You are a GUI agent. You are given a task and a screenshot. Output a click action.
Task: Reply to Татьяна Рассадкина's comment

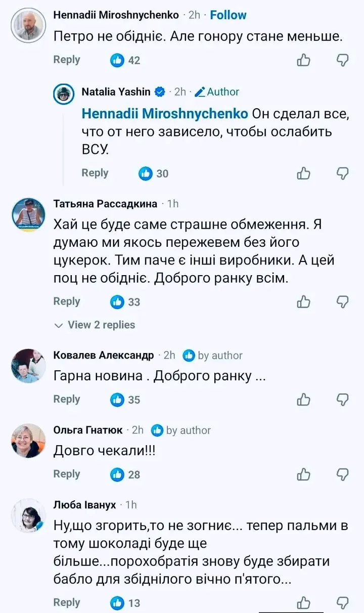[x=67, y=301]
